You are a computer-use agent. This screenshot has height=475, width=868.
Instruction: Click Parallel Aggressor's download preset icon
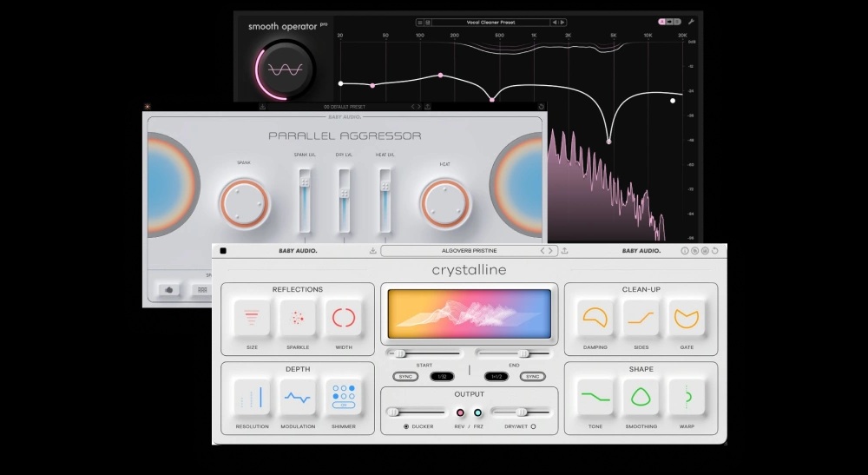point(262,107)
